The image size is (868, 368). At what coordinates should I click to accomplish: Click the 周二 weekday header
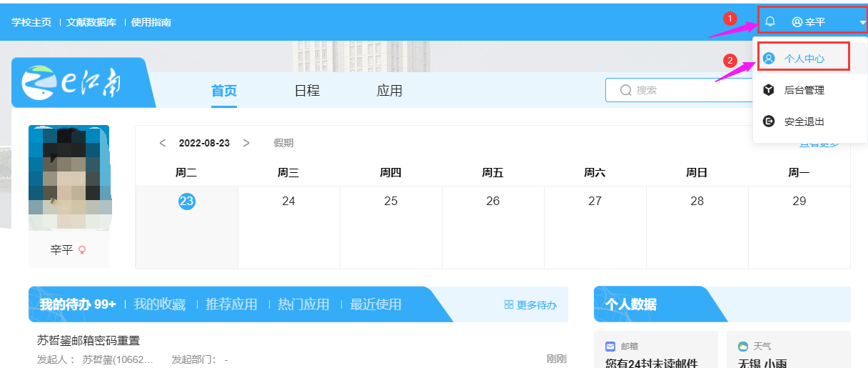pos(186,172)
